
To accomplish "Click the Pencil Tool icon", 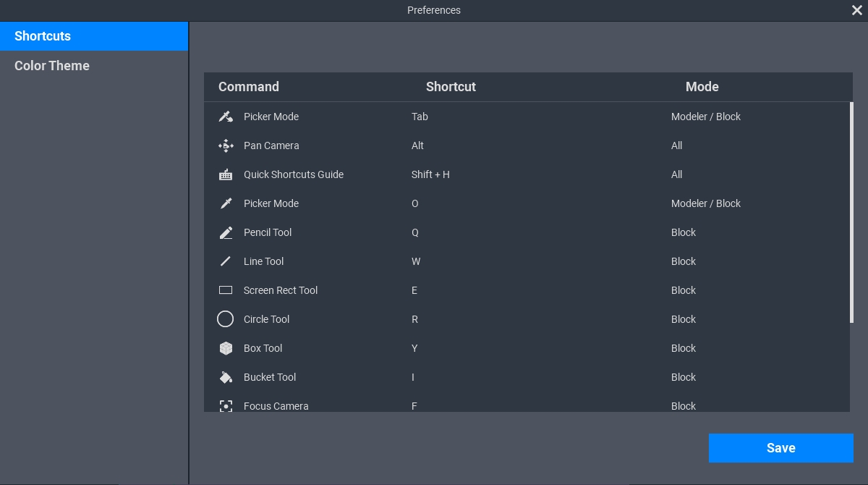I will coord(226,232).
